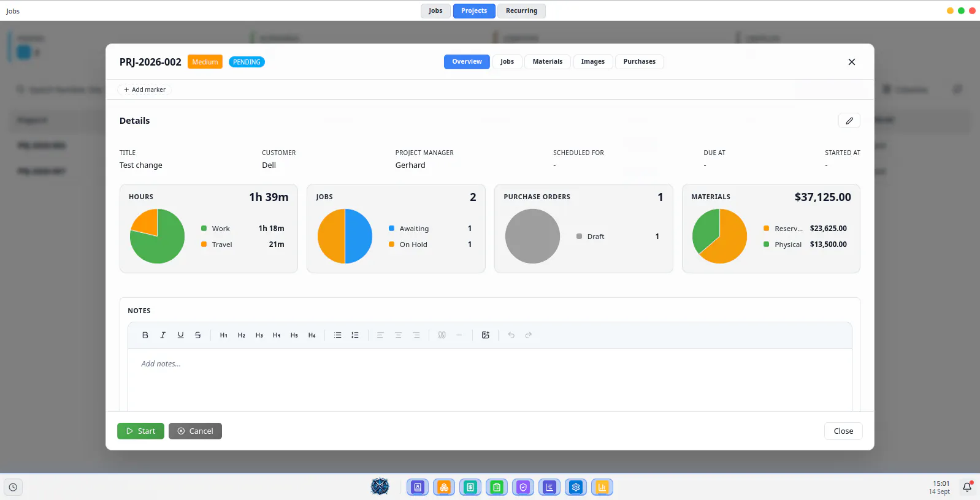Undo the last notes edit
The height and width of the screenshot is (500, 980).
pyautogui.click(x=511, y=335)
